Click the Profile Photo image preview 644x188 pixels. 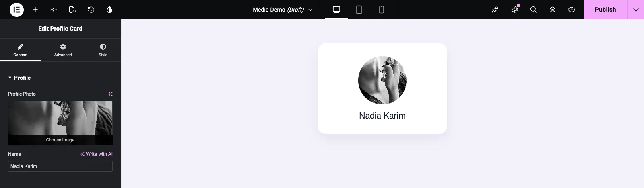pyautogui.click(x=60, y=118)
